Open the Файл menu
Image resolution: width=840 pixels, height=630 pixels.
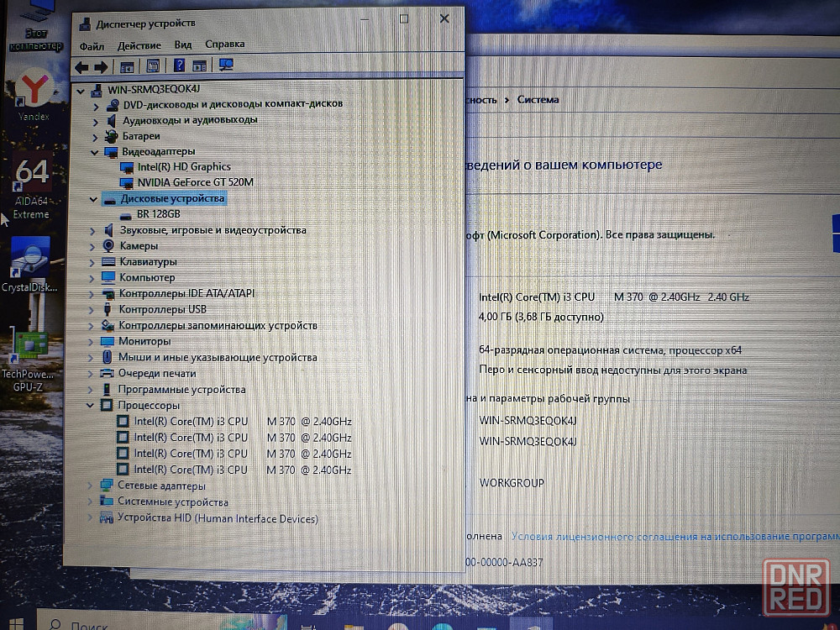tap(92, 45)
